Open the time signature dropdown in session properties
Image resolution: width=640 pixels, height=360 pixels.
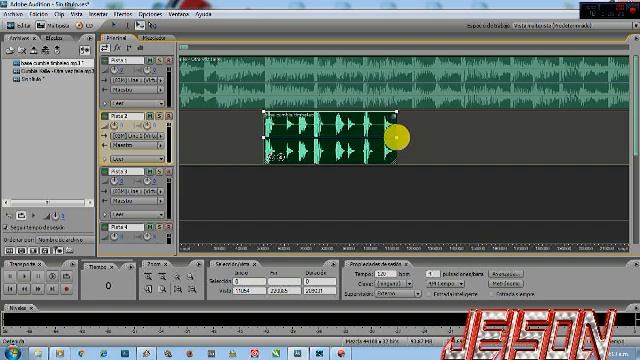tap(445, 284)
